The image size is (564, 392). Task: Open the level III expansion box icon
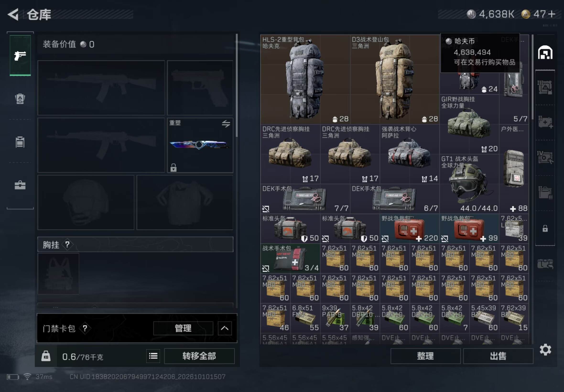pos(545,87)
